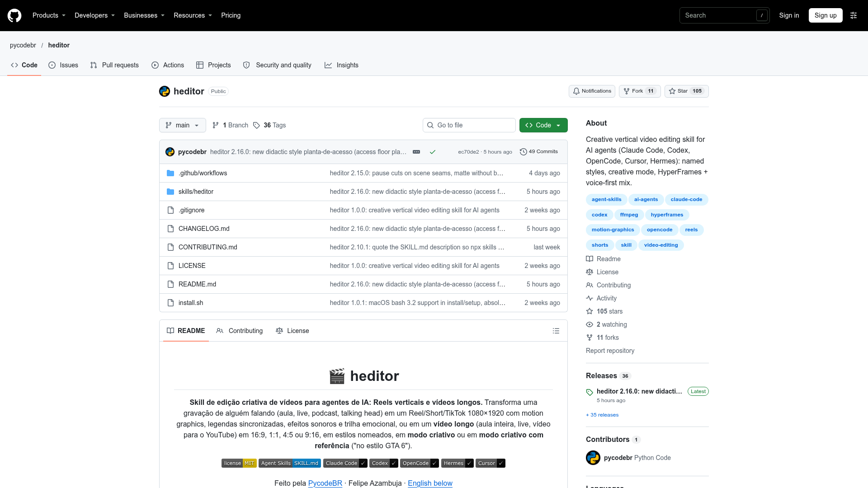Open the + 35 releases link
Viewport: 868px width, 488px height.
click(x=602, y=415)
